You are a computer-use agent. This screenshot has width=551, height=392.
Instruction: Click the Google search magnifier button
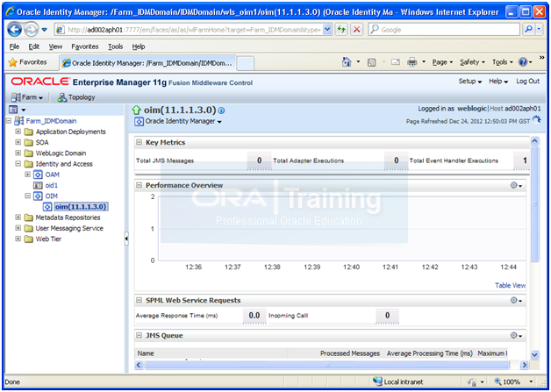(x=528, y=30)
